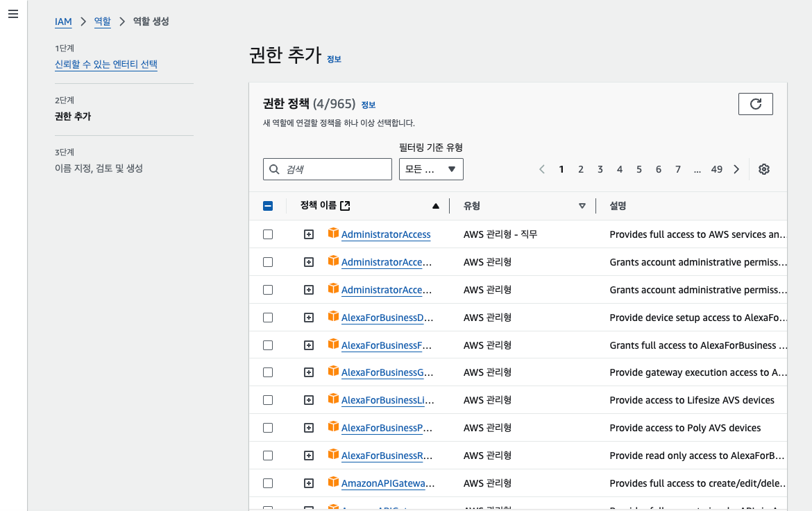
Task: Expand the AlexaForBusinessF… policy row
Action: [x=309, y=345]
